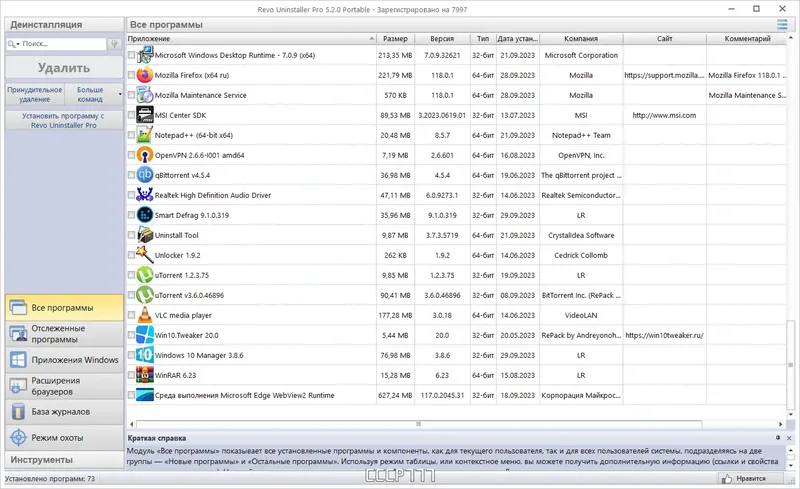800x489 pixels.
Task: Expand the Больше команд dropdown
Action: (x=120, y=94)
